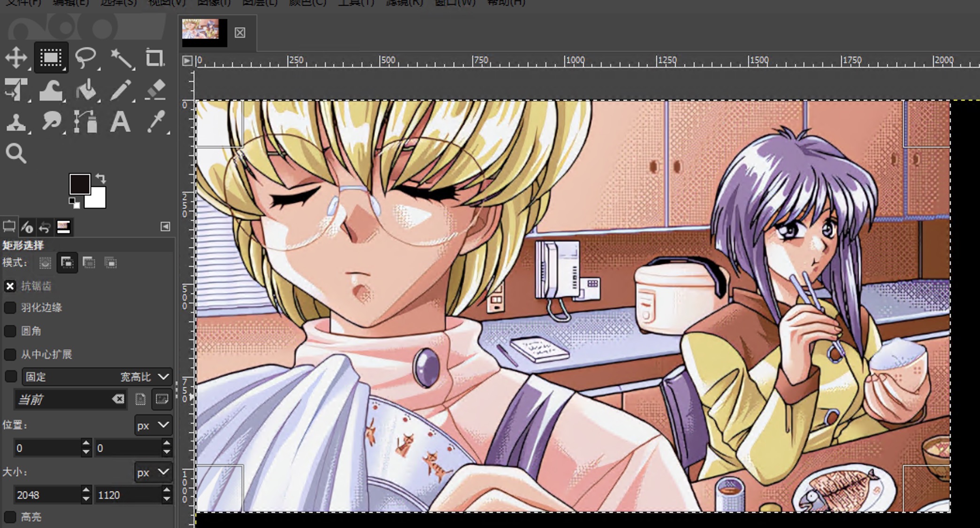980x528 pixels.
Task: Enable the 羽化边缘 feather edges checkbox
Action: click(10, 308)
